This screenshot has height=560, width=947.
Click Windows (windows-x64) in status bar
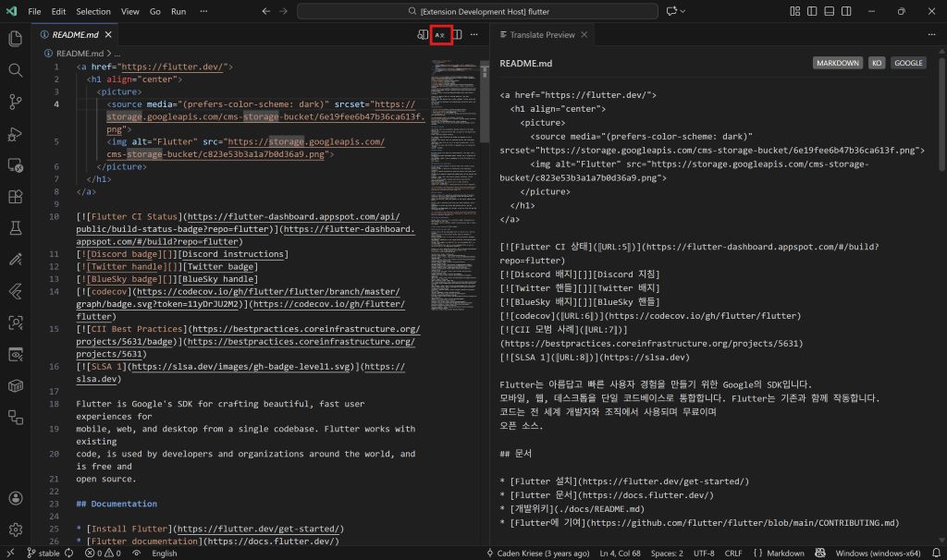[878, 553]
